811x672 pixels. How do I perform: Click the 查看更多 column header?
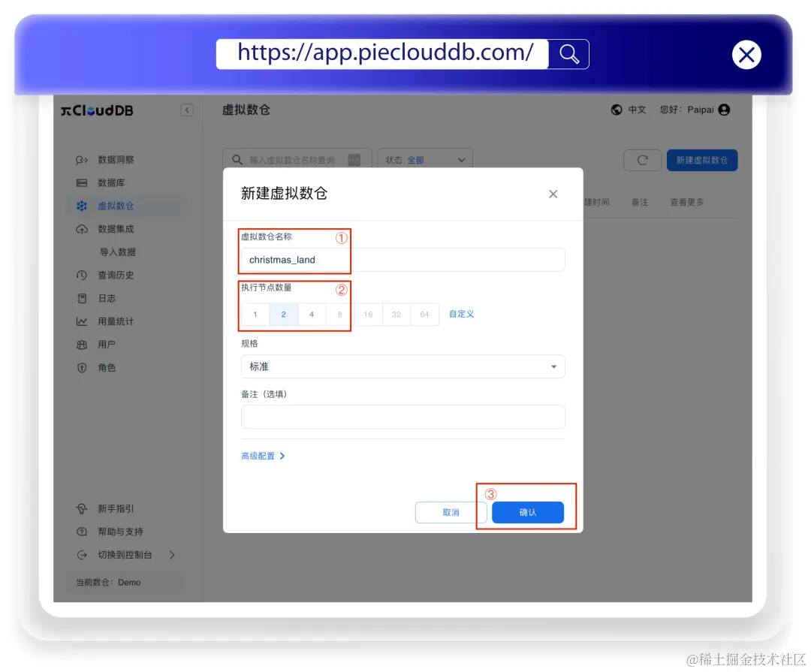[x=687, y=202]
